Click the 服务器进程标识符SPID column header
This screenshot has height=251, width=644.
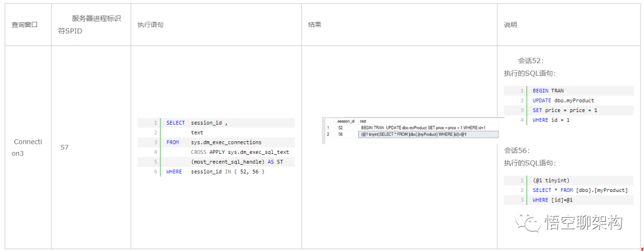click(90, 24)
